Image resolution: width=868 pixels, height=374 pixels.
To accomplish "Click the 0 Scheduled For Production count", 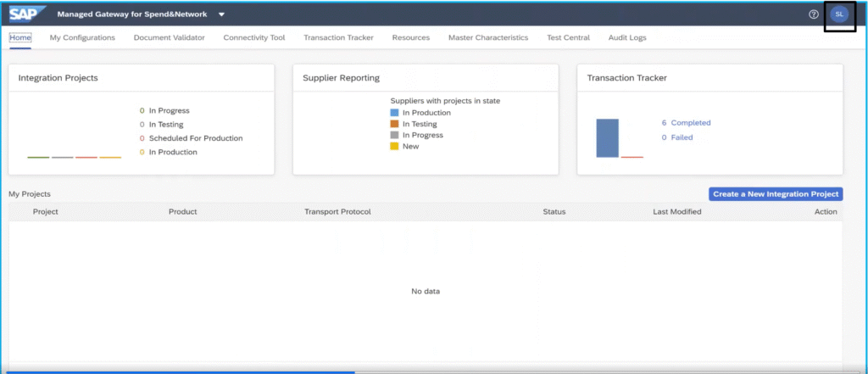I will coord(191,138).
